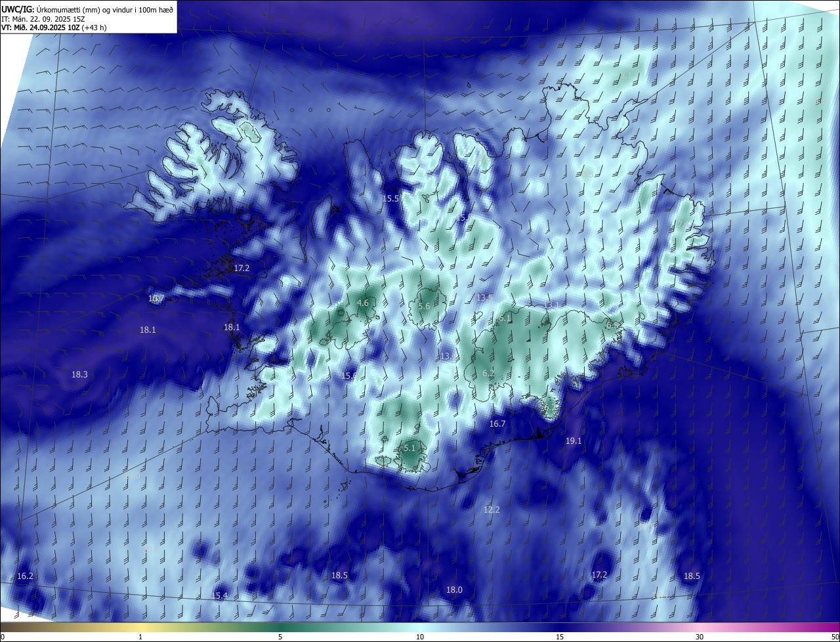
Task: Click the 16.7 value label on the map
Action: [x=497, y=424]
